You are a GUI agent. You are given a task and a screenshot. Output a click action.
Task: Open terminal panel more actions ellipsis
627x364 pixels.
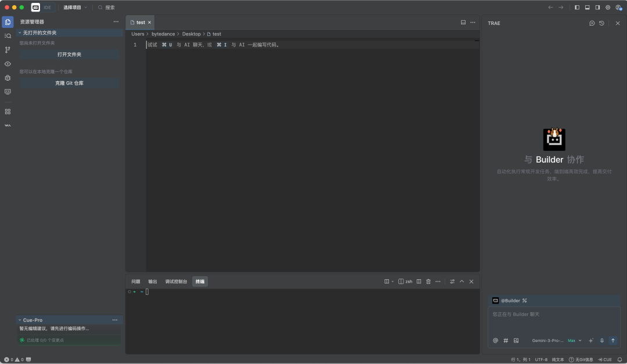438,282
